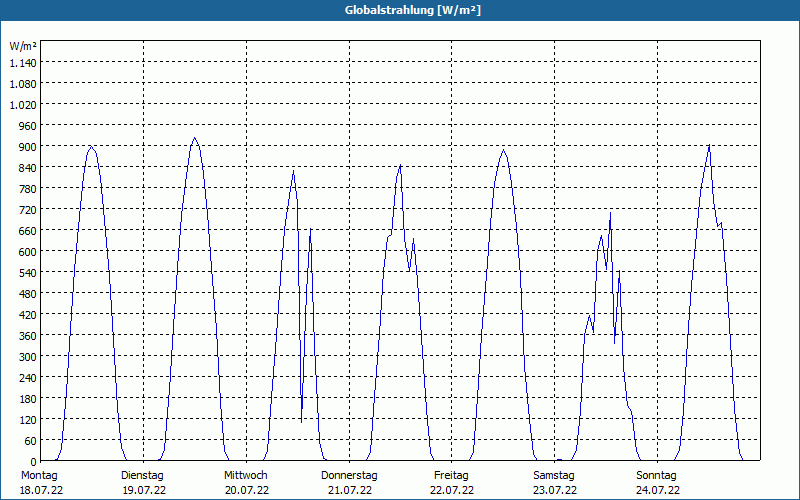Viewport: 800px width, 500px height.
Task: Click the Globalstrahlung [W/m²] chart title
Action: click(x=413, y=10)
